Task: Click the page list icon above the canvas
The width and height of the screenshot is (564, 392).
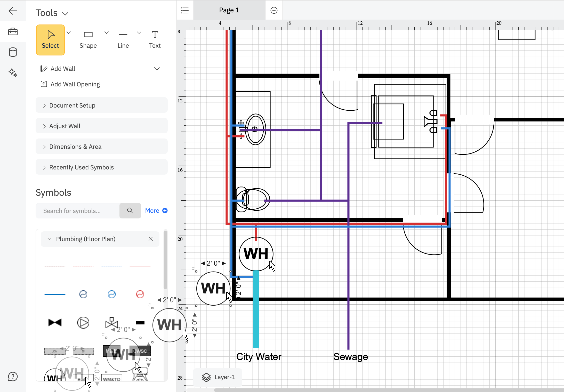Action: [185, 10]
